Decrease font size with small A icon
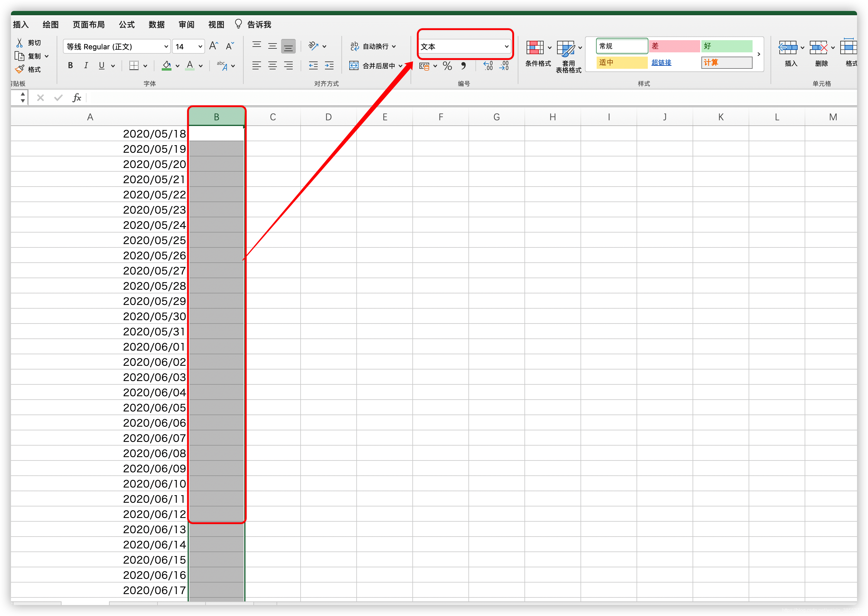This screenshot has height=616, width=868. click(x=230, y=46)
